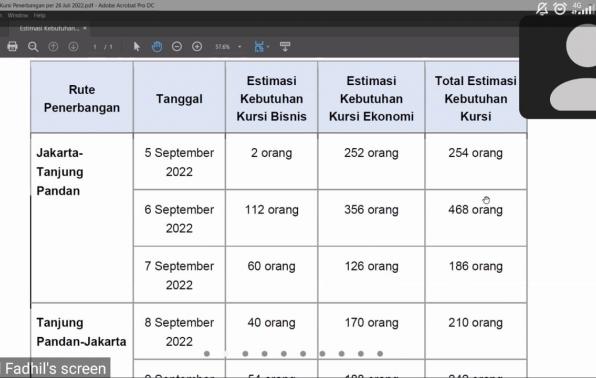This screenshot has height=378, width=596.
Task: Click the read mode keyboard icon
Action: (285, 46)
